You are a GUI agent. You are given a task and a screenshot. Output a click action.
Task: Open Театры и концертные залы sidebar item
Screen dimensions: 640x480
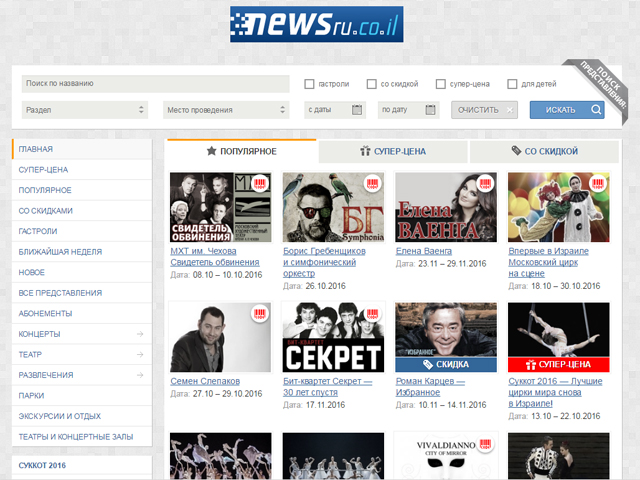click(x=82, y=437)
